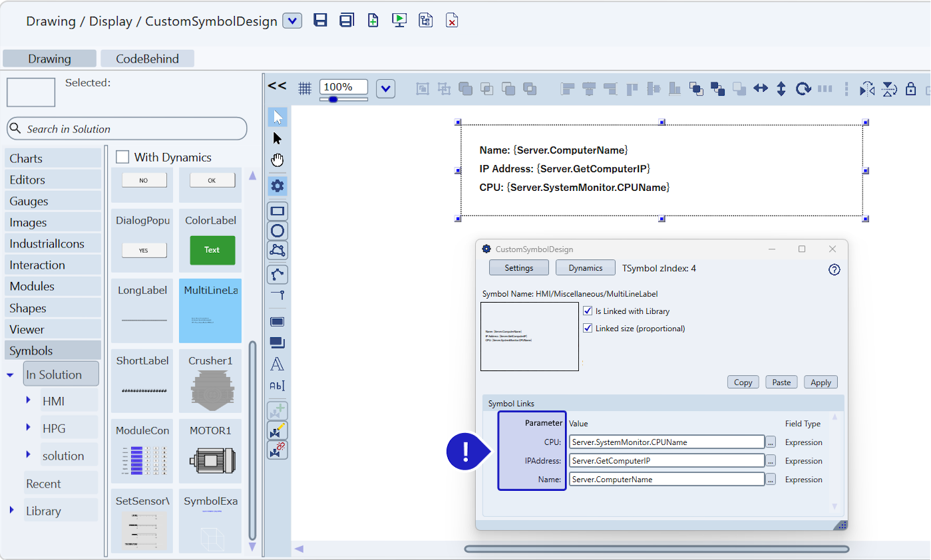This screenshot has width=931, height=560.
Task: Click the Save display icon
Action: (320, 20)
